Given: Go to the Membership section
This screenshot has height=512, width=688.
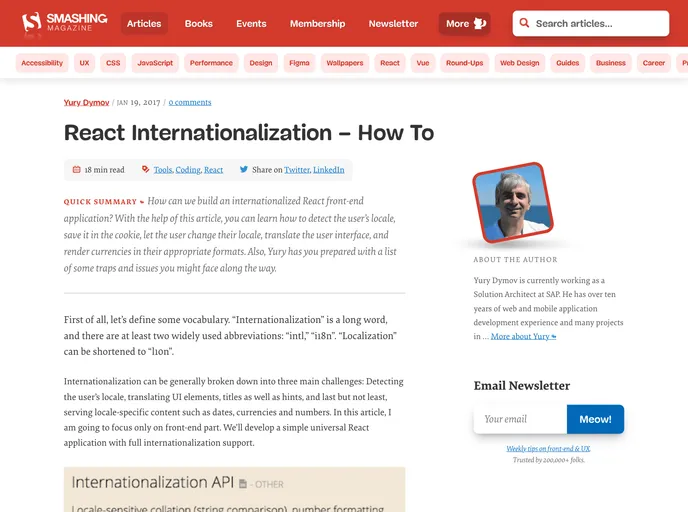Looking at the screenshot, I should tap(317, 24).
